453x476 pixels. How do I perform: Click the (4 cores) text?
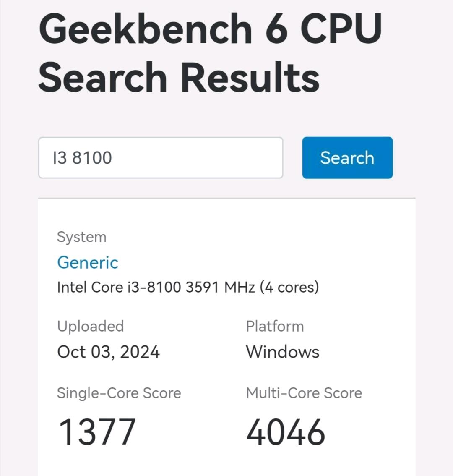[289, 288]
